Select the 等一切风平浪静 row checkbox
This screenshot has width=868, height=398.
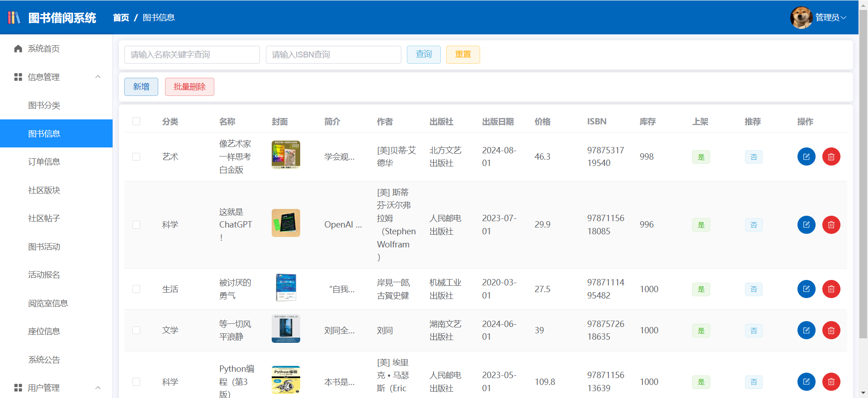(x=136, y=331)
